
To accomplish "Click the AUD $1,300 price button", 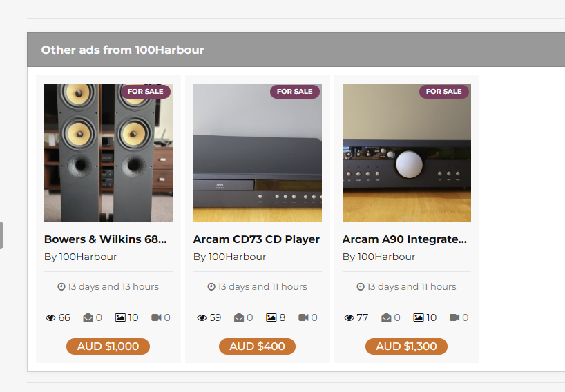I will [x=406, y=346].
